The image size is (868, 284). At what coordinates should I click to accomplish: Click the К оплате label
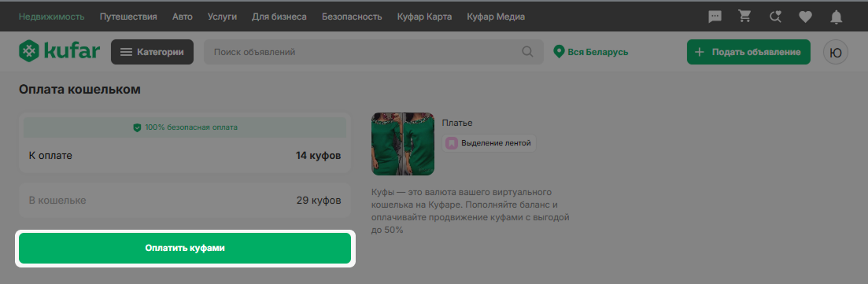coord(50,156)
